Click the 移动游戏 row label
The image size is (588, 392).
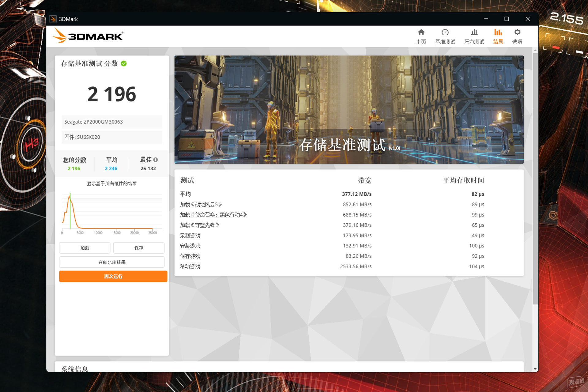tap(190, 266)
